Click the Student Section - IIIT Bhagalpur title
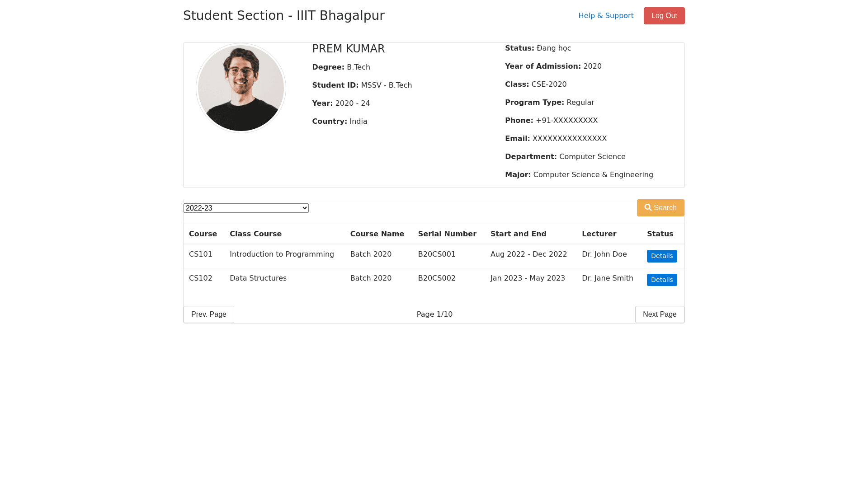Screen dimensions: 868x488 tap(283, 16)
